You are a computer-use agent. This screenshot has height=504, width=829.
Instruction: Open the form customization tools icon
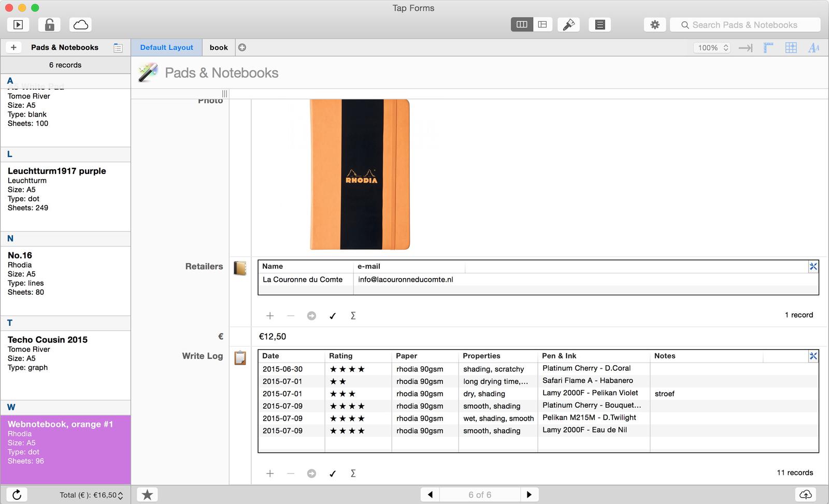[x=568, y=24]
